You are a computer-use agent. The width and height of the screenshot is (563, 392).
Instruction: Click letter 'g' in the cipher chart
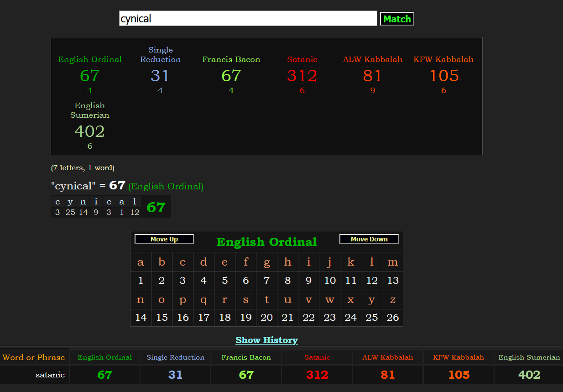pyautogui.click(x=266, y=262)
